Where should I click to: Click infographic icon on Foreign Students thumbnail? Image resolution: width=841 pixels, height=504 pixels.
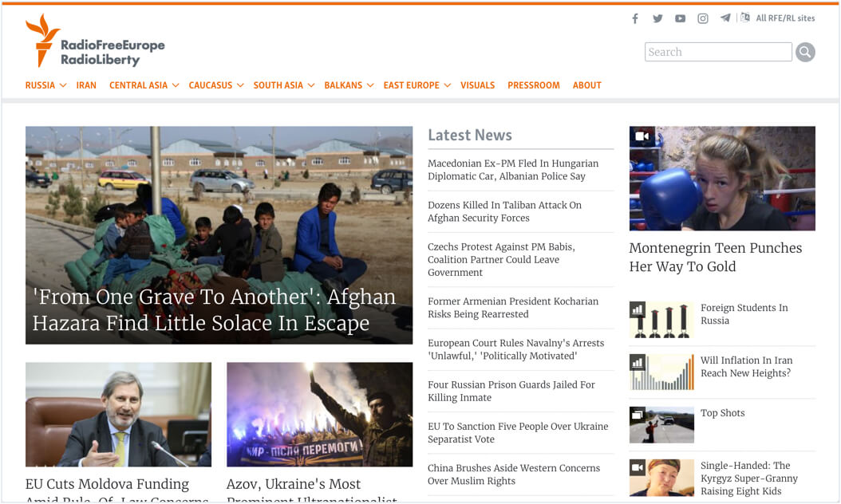click(638, 309)
